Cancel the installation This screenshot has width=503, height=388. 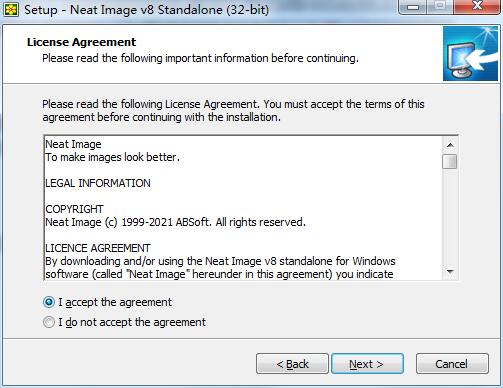coord(452,364)
